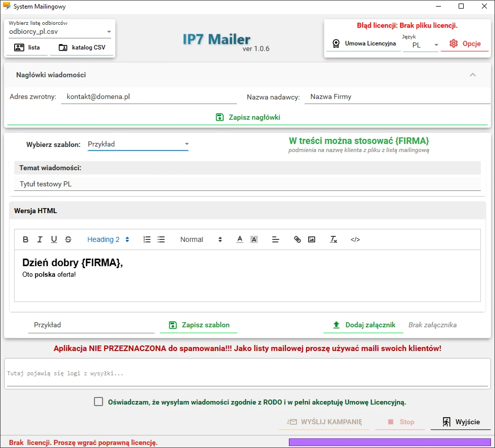
Task: Minimize the System Mailingowy window
Action: 438,7
